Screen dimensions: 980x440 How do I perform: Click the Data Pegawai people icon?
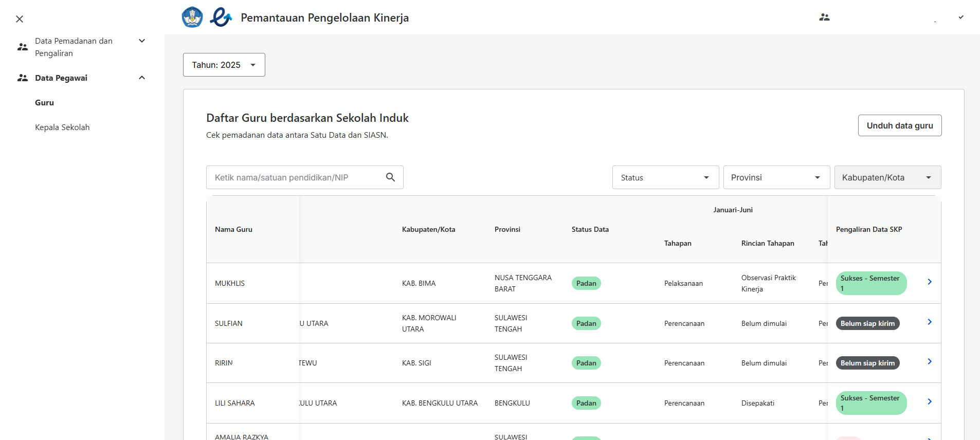click(x=23, y=78)
